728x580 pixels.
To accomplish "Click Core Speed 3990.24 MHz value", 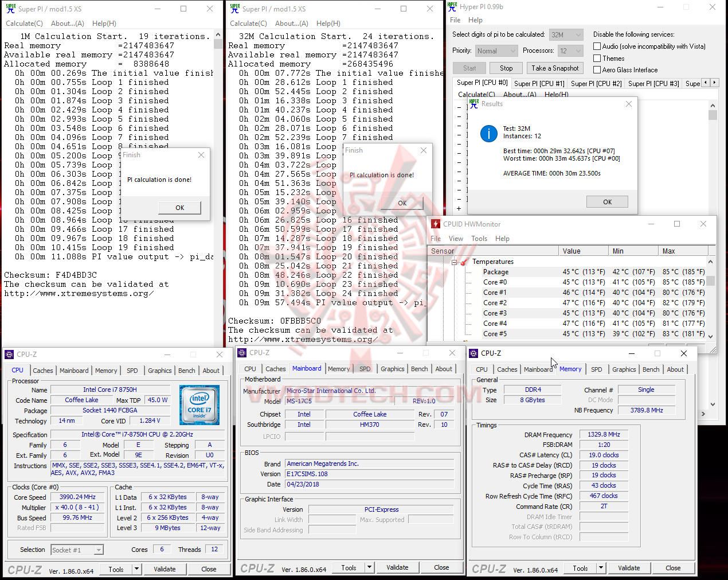I will point(78,497).
